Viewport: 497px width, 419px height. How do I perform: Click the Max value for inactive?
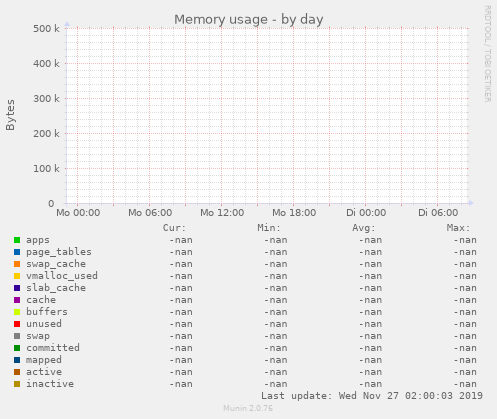click(465, 384)
